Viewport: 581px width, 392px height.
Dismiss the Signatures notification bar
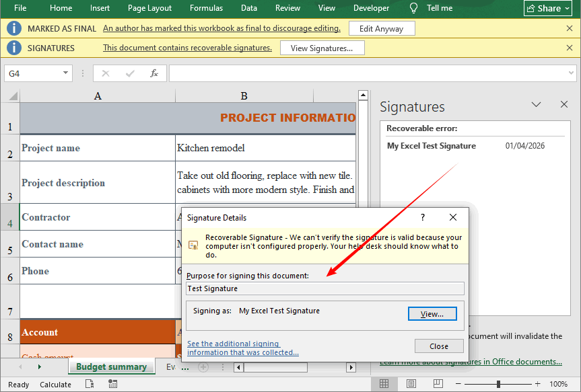(571, 48)
